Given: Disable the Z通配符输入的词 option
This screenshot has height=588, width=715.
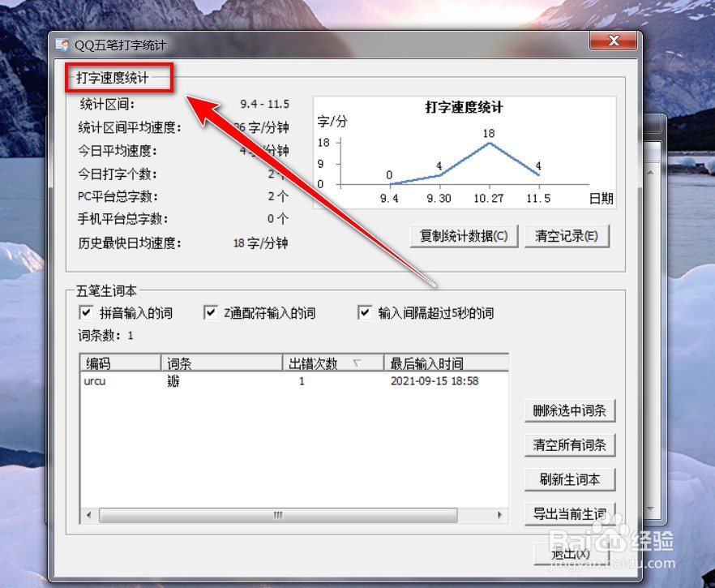Looking at the screenshot, I should (210, 312).
